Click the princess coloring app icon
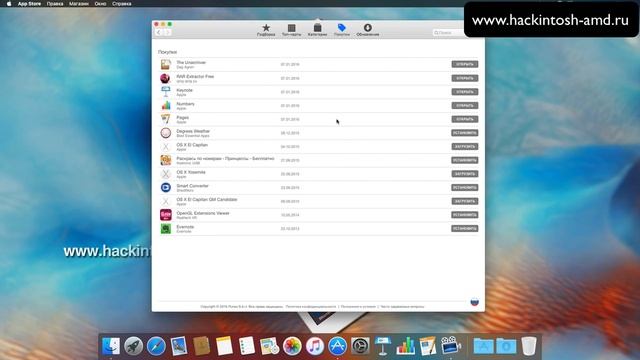 [x=165, y=160]
